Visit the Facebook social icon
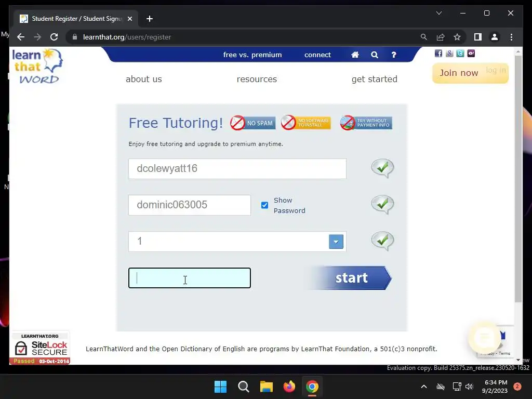The width and height of the screenshot is (532, 399). [438, 54]
